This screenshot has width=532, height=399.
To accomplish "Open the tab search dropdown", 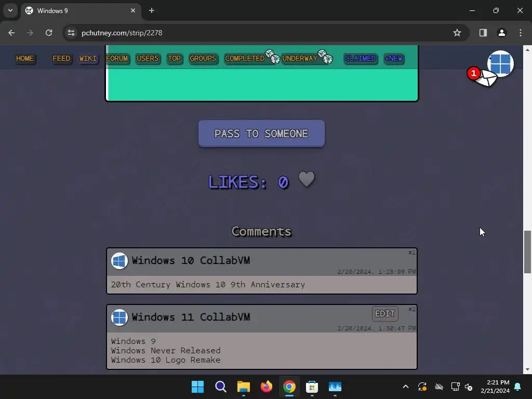I will point(10,10).
